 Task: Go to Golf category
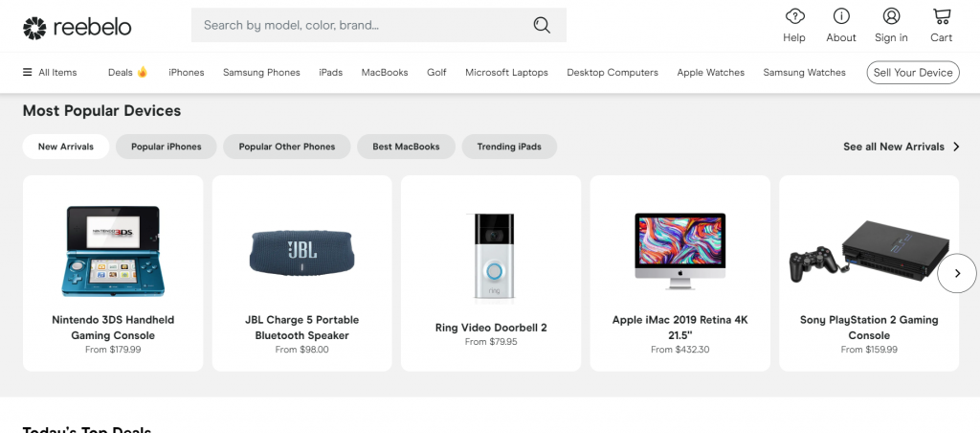436,73
